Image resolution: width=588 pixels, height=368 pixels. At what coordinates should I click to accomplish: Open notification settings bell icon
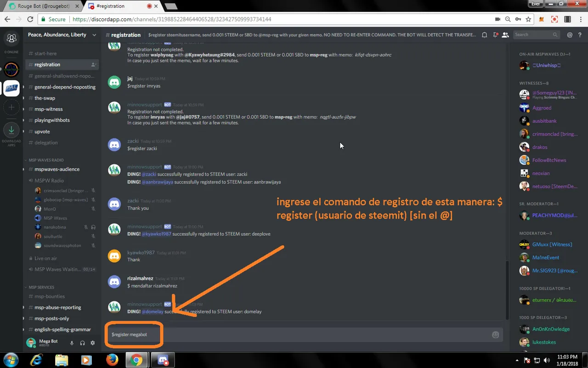485,34
